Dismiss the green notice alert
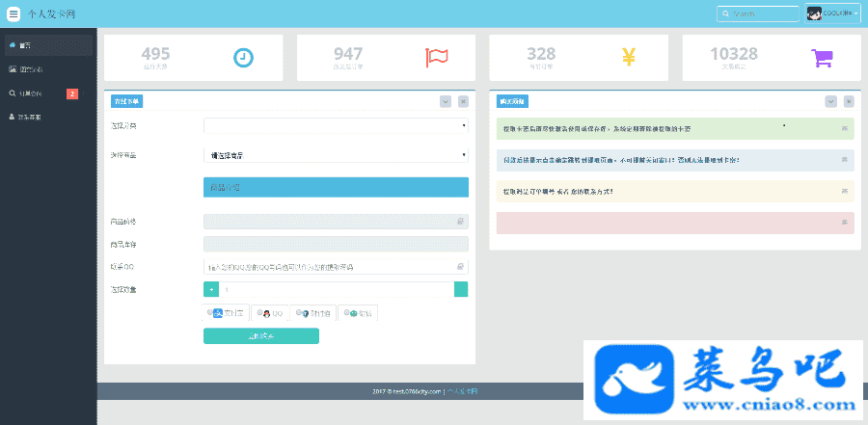Screen dimensions: 868x425 tap(845, 128)
